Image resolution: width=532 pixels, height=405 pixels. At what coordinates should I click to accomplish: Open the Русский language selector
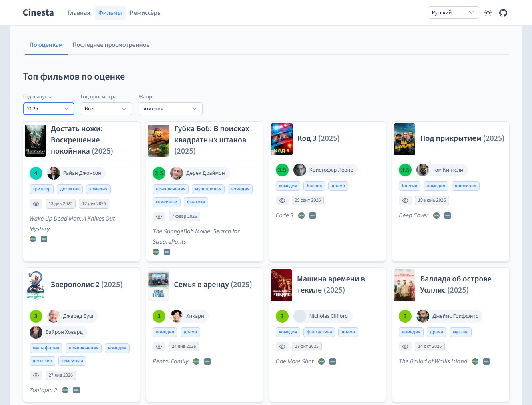[454, 13]
